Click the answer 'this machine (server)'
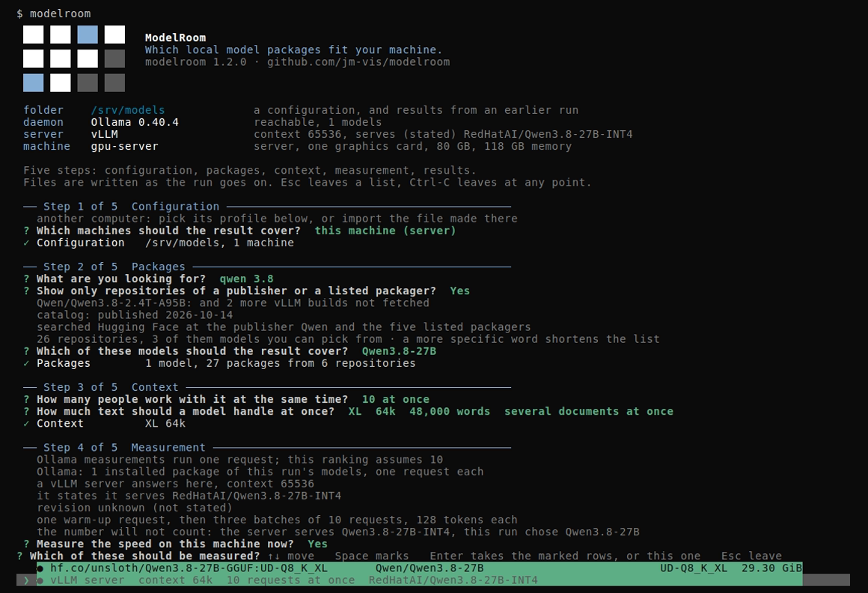 tap(385, 231)
